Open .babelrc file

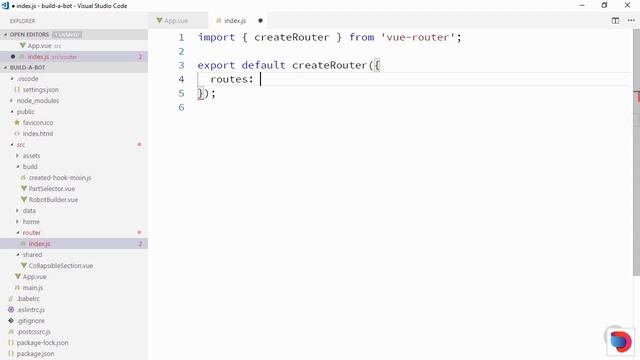28,299
